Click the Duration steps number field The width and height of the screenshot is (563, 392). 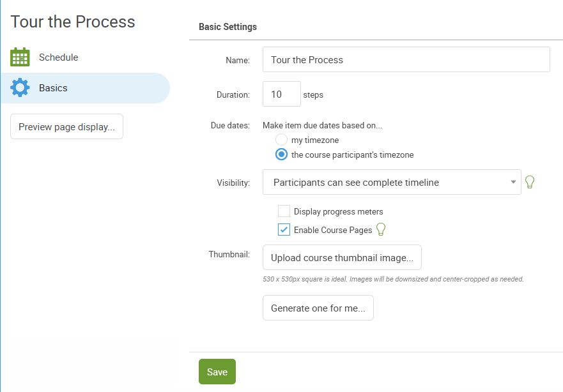click(x=281, y=94)
